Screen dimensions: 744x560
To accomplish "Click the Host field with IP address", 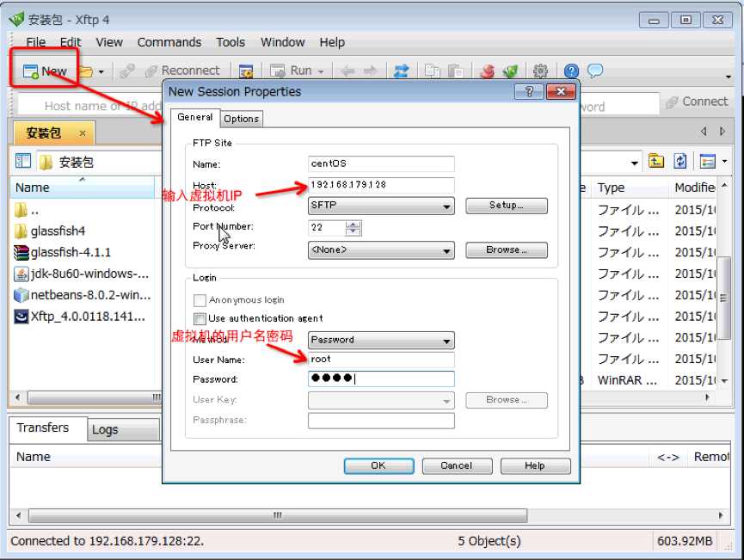I will tap(381, 185).
